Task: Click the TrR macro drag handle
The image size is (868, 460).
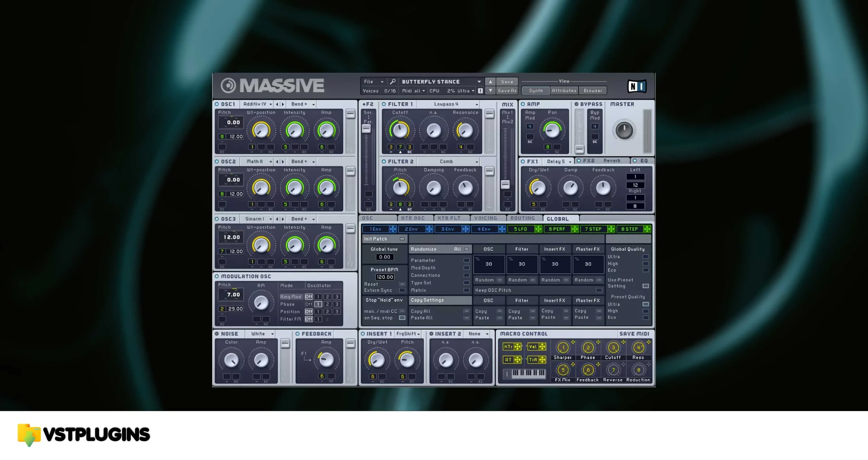Action: [x=542, y=360]
